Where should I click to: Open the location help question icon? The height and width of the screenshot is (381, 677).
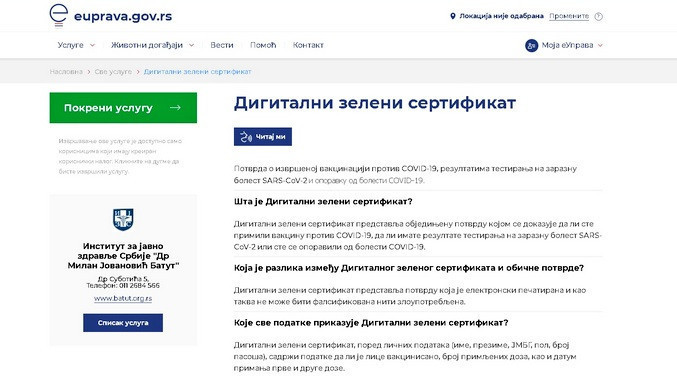pos(598,16)
